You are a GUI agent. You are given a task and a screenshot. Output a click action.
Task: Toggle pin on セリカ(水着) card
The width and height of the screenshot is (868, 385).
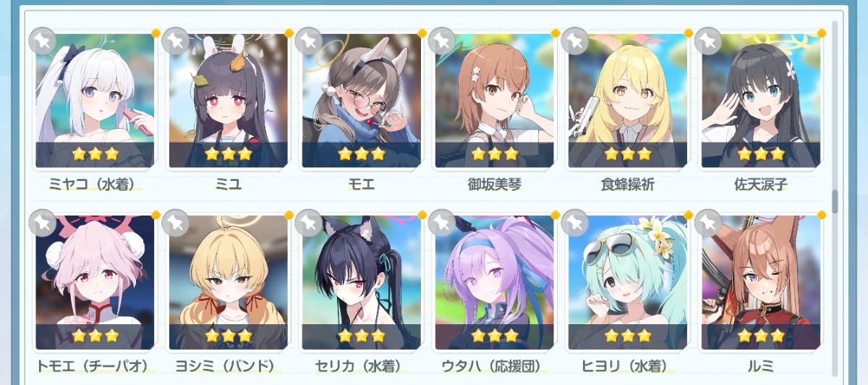[x=309, y=223]
